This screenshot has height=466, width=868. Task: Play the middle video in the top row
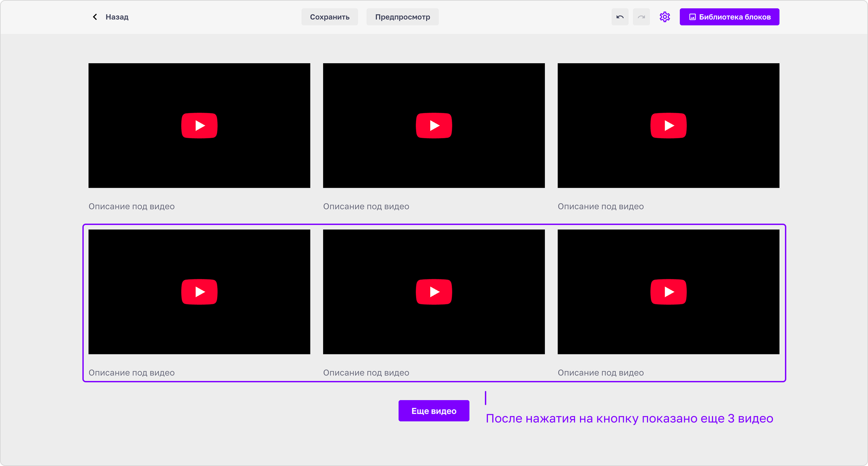coord(434,125)
